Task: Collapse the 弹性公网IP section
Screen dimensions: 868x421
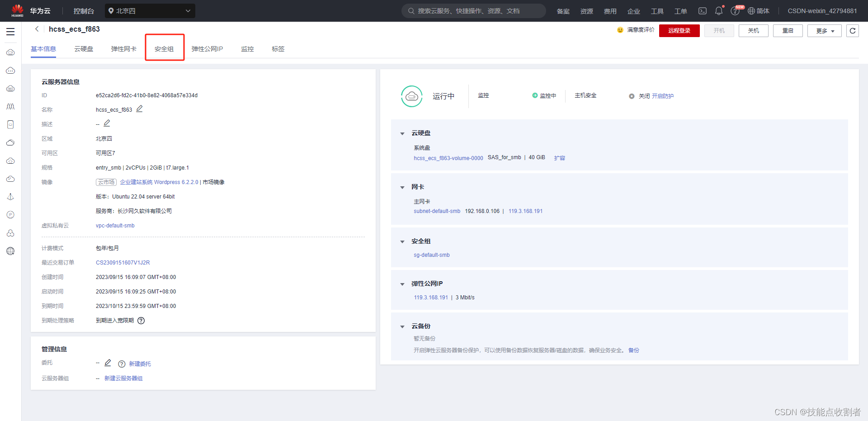Action: pos(402,284)
